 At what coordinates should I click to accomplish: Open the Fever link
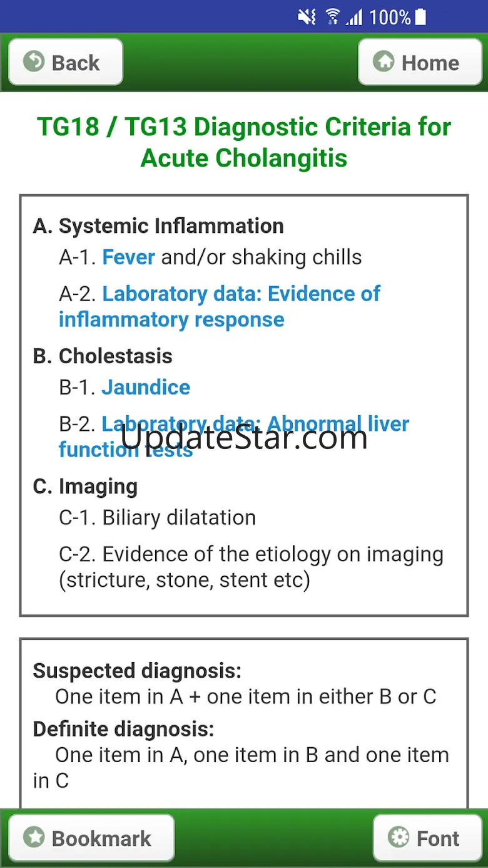point(128,257)
